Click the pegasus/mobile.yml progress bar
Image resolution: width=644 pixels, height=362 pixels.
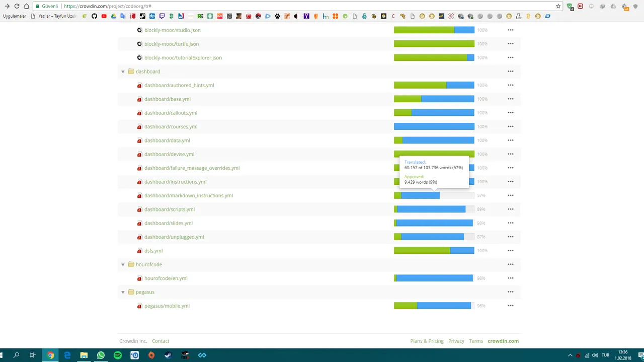(x=434, y=306)
